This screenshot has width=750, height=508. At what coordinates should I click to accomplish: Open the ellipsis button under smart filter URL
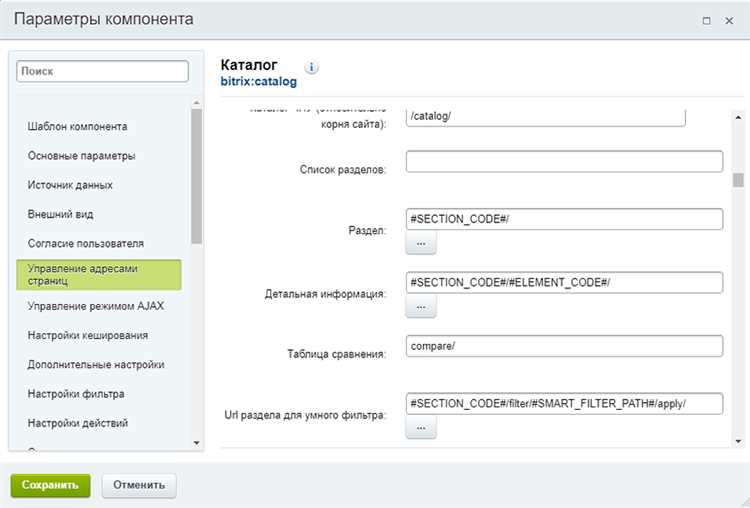pos(421,428)
